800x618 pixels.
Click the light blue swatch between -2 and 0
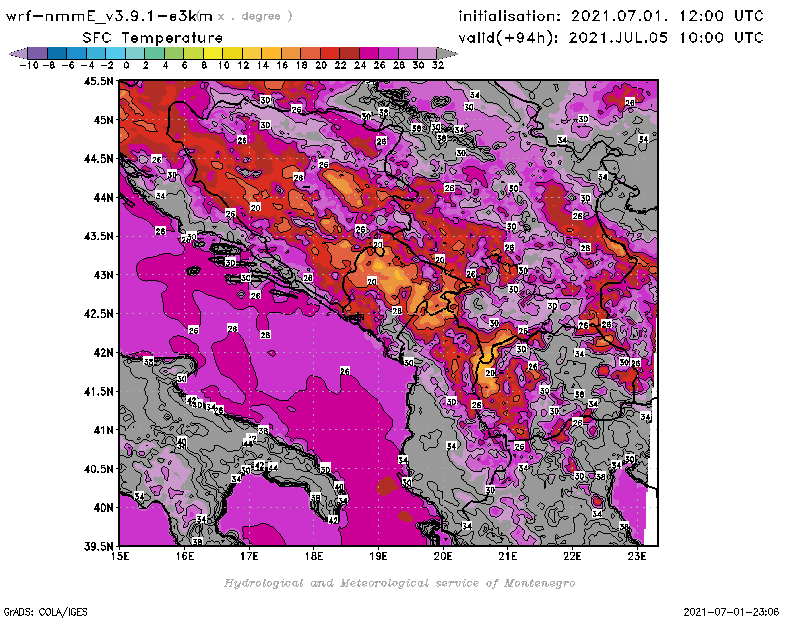(x=115, y=54)
